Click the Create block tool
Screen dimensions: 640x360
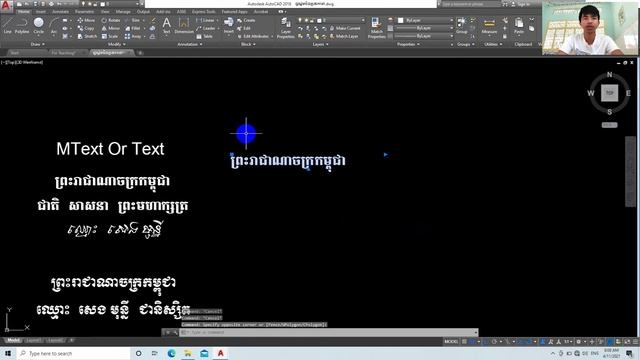(246, 20)
